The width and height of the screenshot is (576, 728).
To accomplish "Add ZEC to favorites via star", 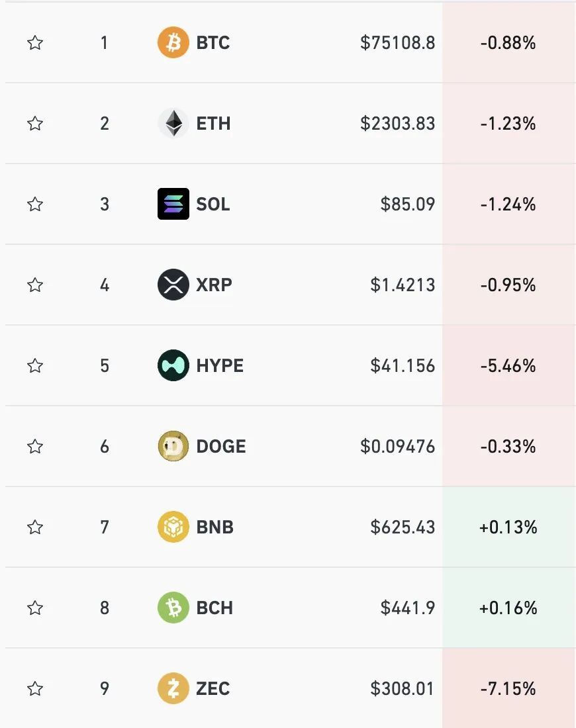I will (35, 689).
